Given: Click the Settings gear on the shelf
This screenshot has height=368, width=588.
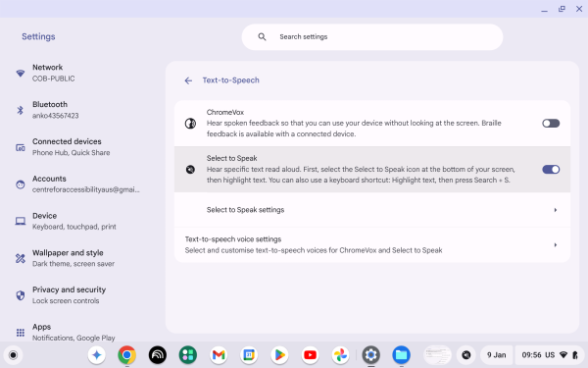Looking at the screenshot, I should [x=370, y=355].
